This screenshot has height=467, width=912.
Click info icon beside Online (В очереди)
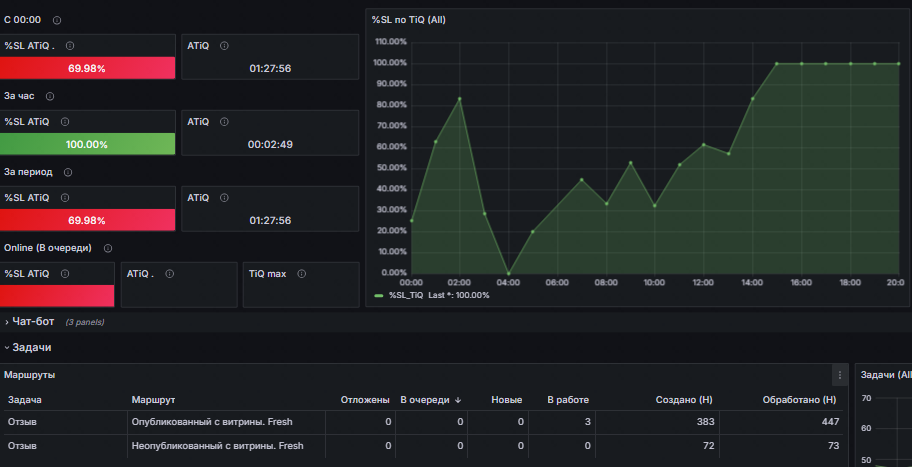coord(108,248)
